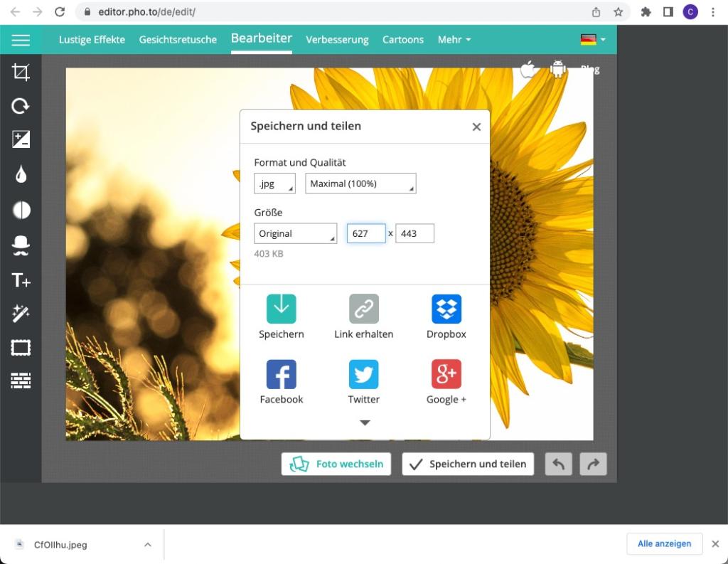Click the Foto wechseln button

336,464
